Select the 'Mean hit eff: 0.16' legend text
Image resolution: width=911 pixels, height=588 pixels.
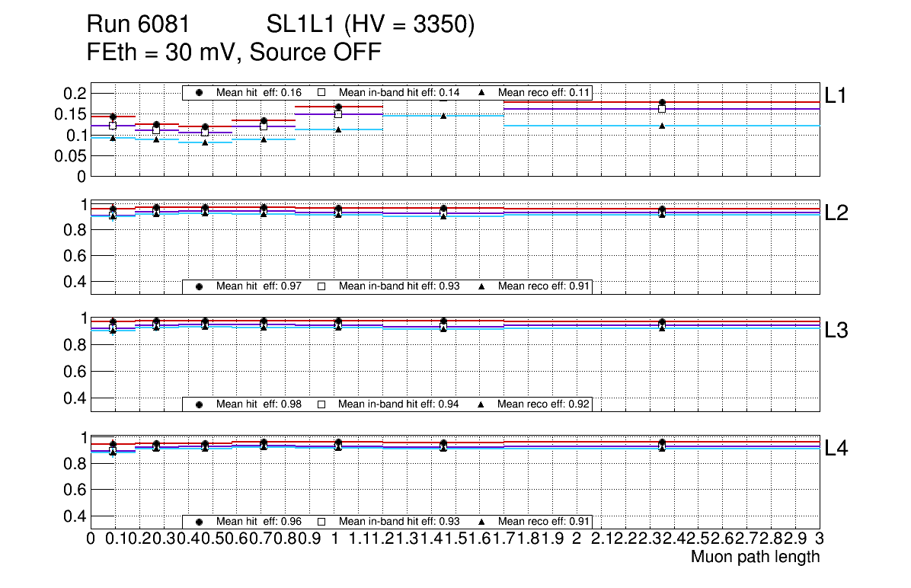[259, 92]
